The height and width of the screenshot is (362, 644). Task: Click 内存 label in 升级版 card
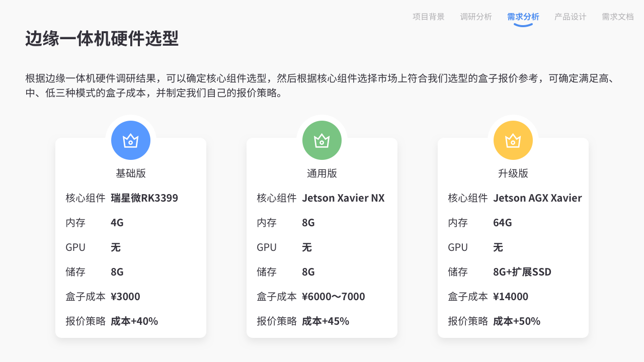pos(458,223)
